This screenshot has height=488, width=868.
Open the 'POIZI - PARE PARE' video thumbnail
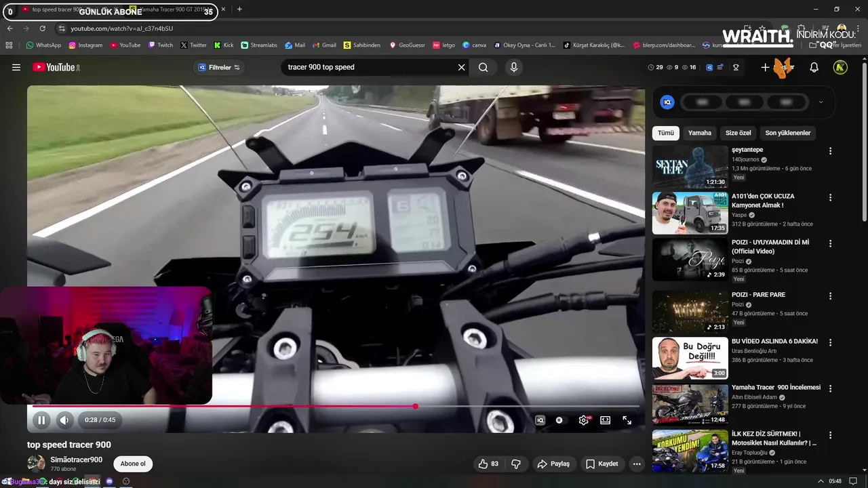coord(690,312)
